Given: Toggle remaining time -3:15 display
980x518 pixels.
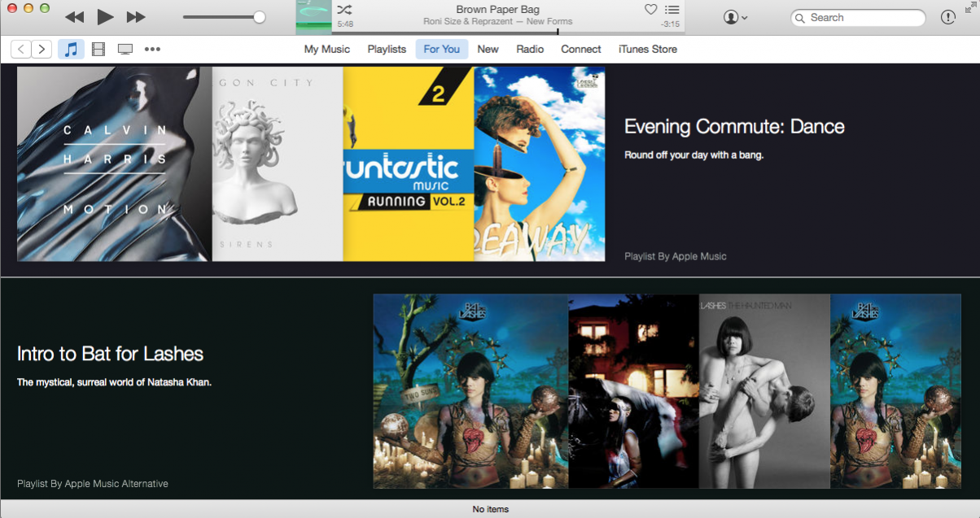Looking at the screenshot, I should pos(670,24).
